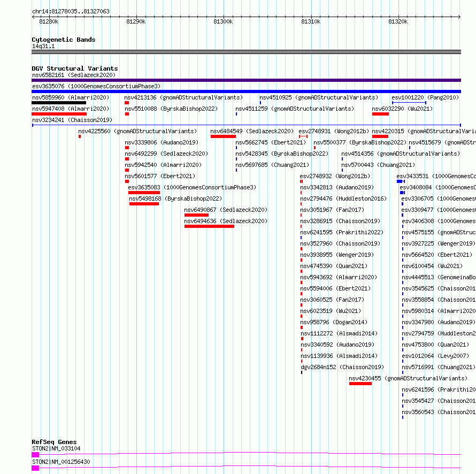Open nsv1112272 (Alsmadi2014) label
Image resolution: width=476 pixels, height=474 pixels.
pos(339,333)
